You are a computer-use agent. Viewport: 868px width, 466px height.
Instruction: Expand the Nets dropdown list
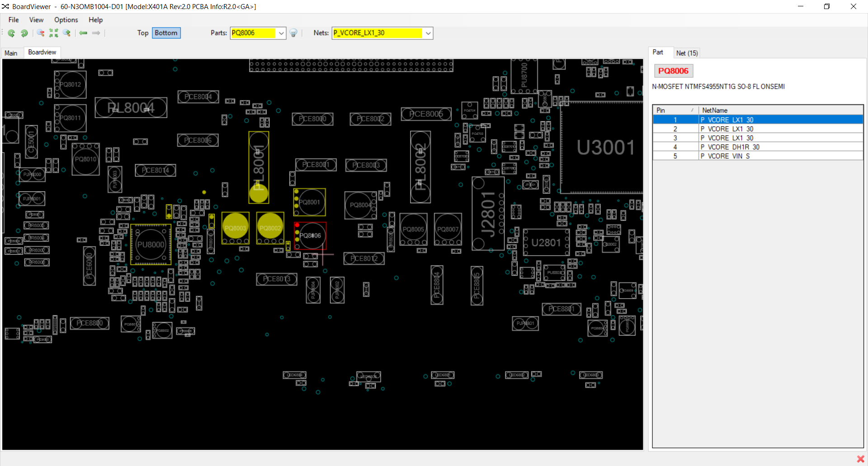(x=428, y=33)
